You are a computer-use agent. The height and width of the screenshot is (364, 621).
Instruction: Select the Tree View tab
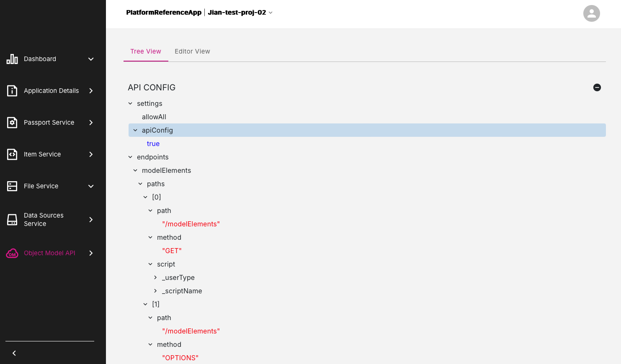146,51
